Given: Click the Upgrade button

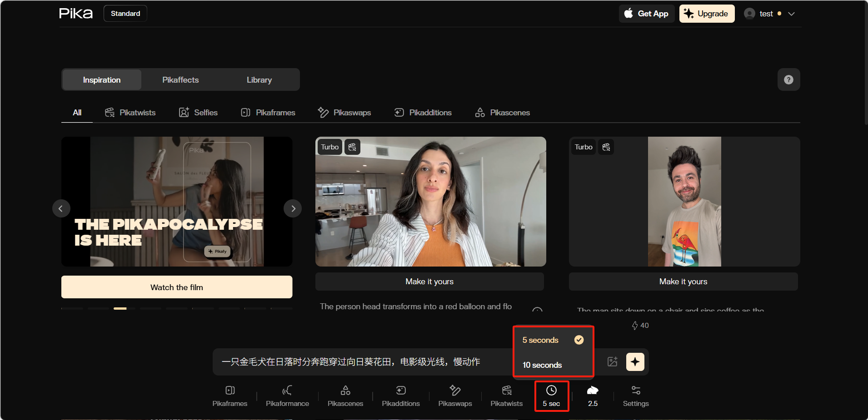Looking at the screenshot, I should [x=707, y=14].
